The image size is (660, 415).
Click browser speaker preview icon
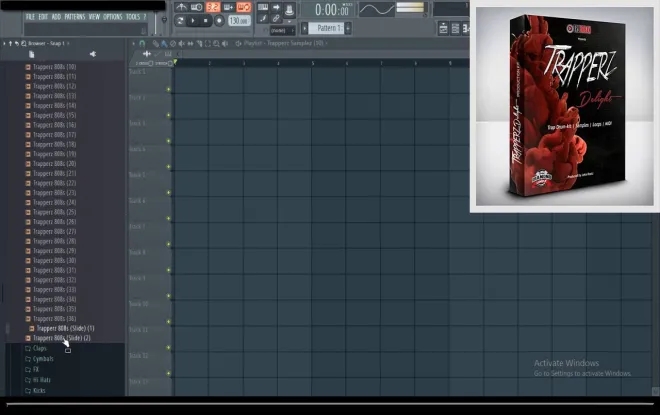click(93, 54)
